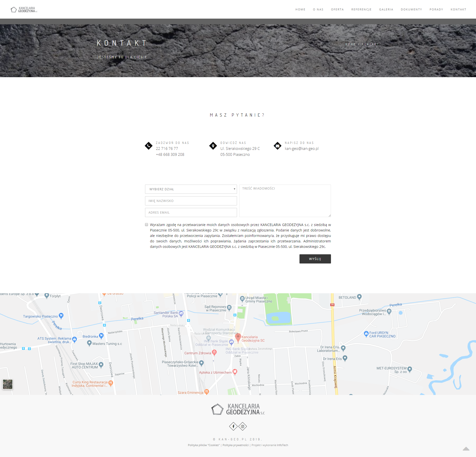The image size is (476, 457).
Task: Click the phone diamond icon beside Zadzwoń do nas
Action: pyautogui.click(x=149, y=146)
